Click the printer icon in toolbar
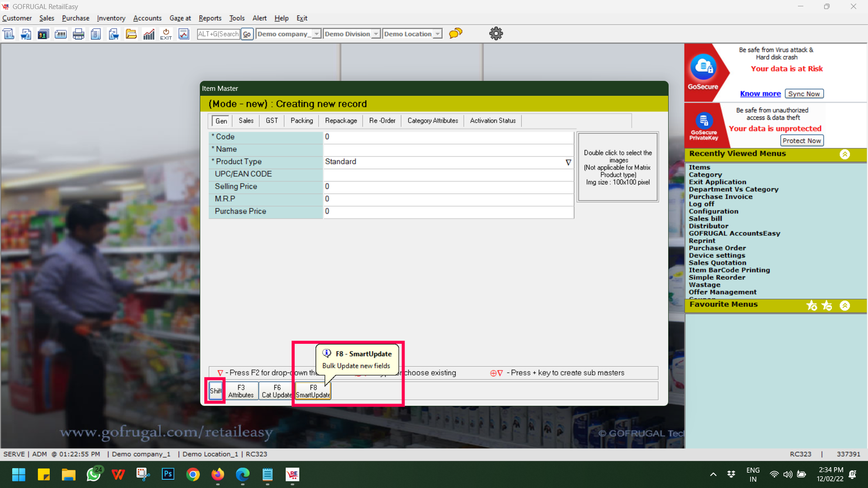 tap(78, 34)
